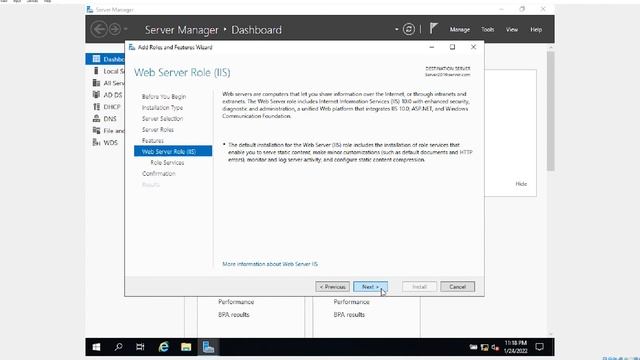Open the Tools menu

click(x=487, y=29)
